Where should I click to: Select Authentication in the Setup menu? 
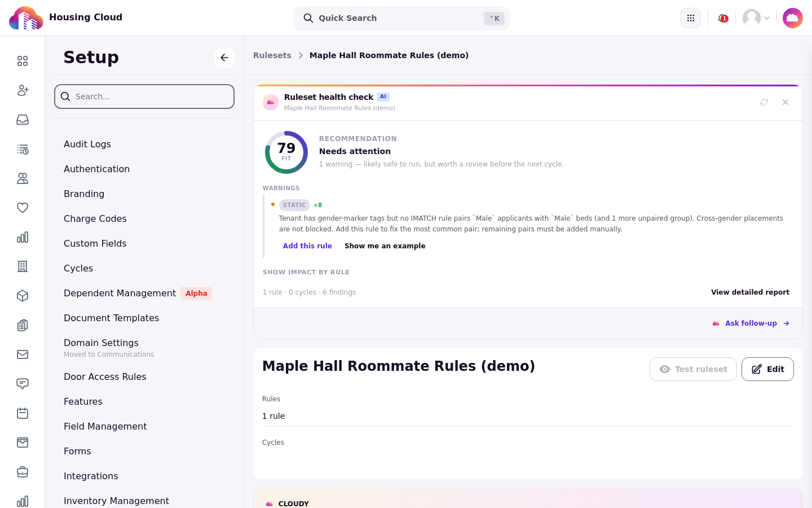coord(96,169)
